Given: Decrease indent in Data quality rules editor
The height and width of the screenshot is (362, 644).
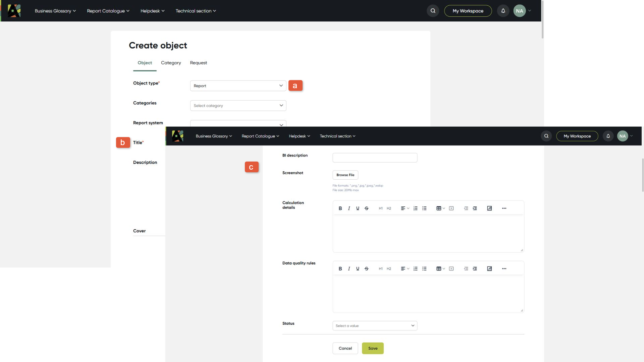Looking at the screenshot, I should pos(466,268).
